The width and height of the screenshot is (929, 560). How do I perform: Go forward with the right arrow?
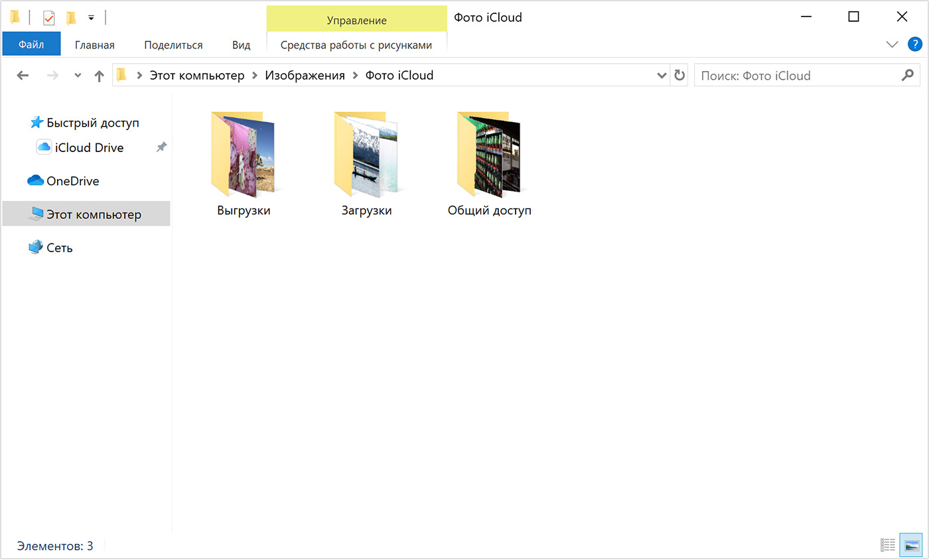tap(52, 76)
